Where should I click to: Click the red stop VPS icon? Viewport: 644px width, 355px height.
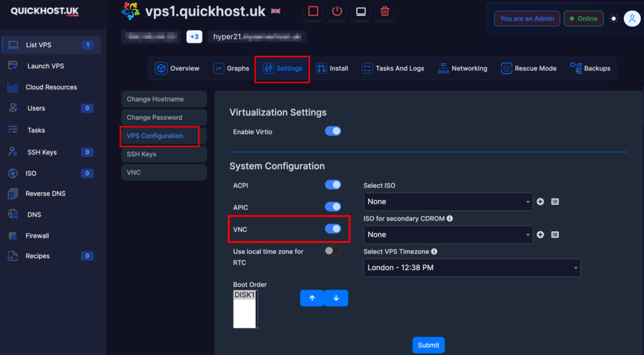click(313, 11)
